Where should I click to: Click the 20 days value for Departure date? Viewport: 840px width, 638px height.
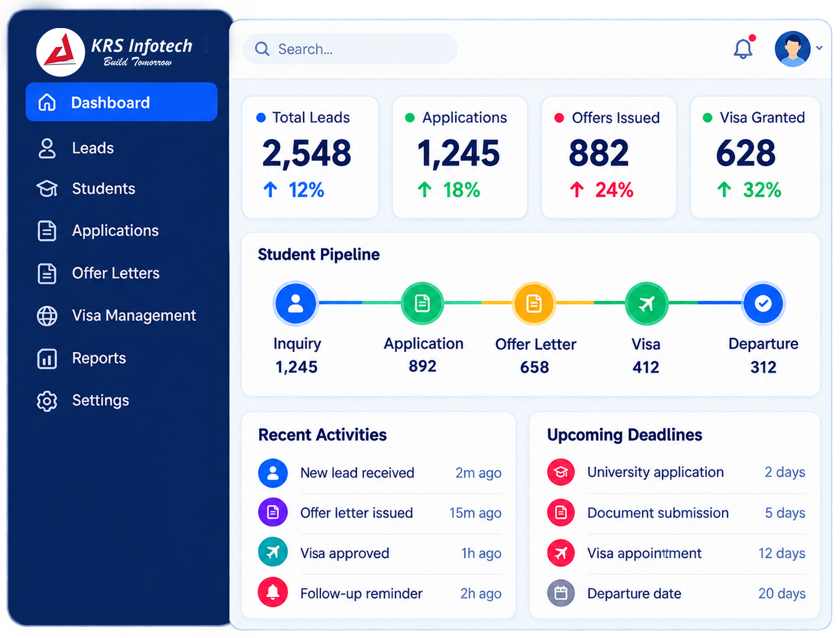[782, 594]
